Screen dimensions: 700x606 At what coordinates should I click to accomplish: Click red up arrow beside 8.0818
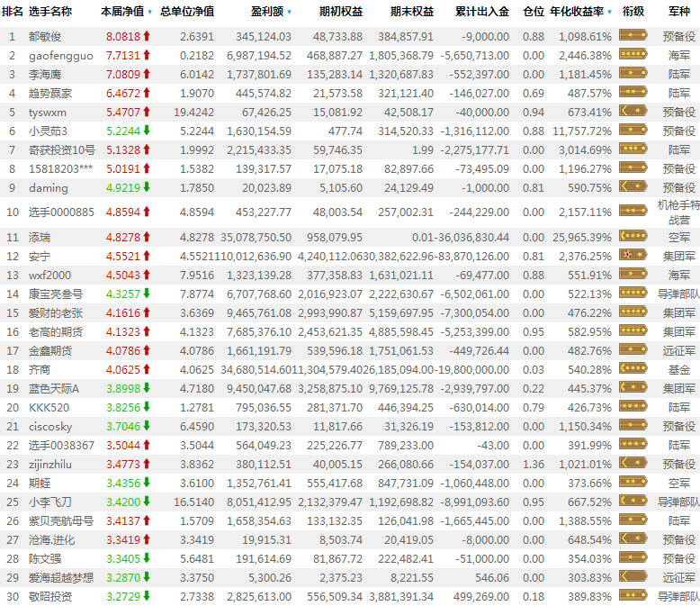[x=147, y=36]
